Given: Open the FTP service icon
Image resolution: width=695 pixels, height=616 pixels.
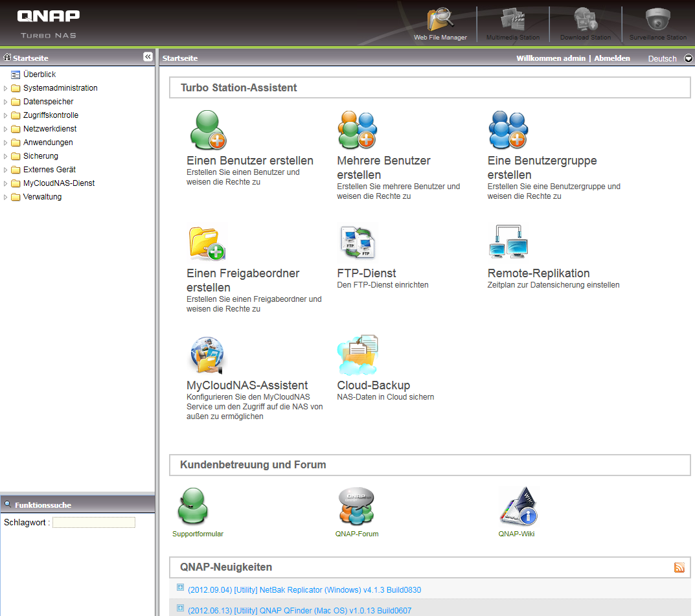Looking at the screenshot, I should [x=358, y=242].
